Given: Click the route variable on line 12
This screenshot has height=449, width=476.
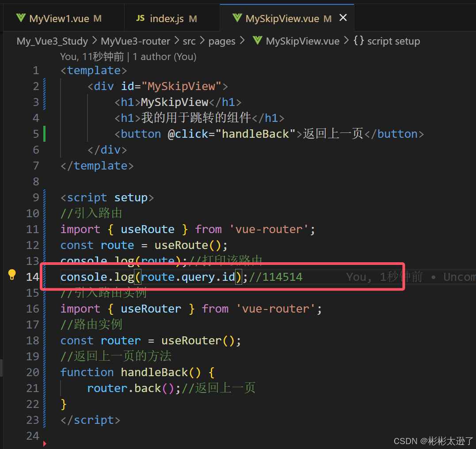Looking at the screenshot, I should 117,245.
